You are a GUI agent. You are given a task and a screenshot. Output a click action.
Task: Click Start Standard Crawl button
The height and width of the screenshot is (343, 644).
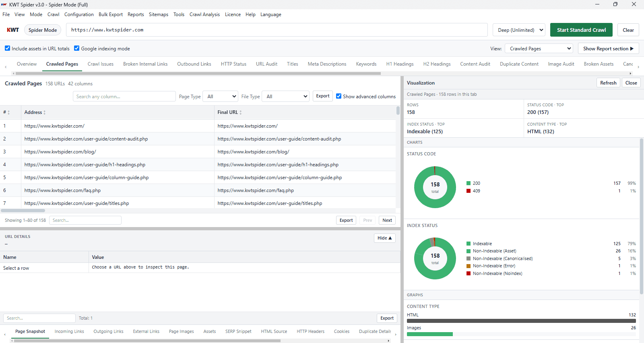coord(581,30)
